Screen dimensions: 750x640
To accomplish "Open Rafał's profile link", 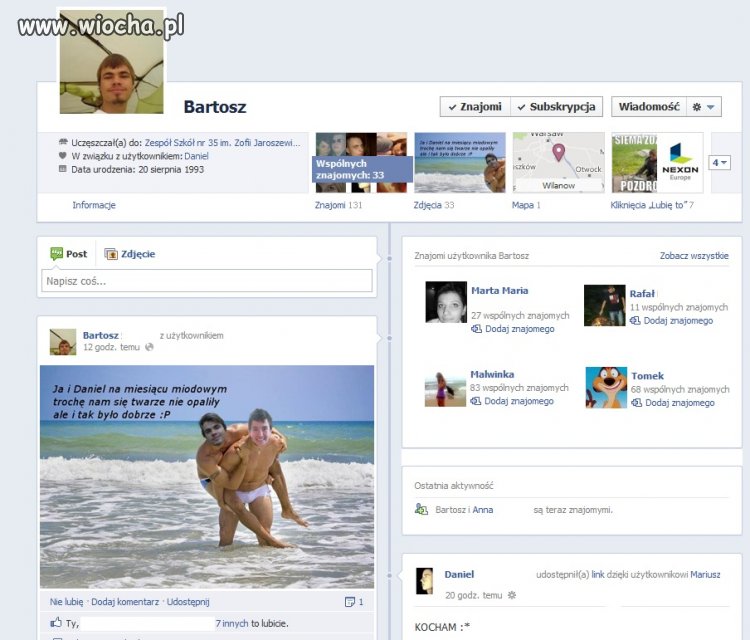I will pyautogui.click(x=642, y=294).
